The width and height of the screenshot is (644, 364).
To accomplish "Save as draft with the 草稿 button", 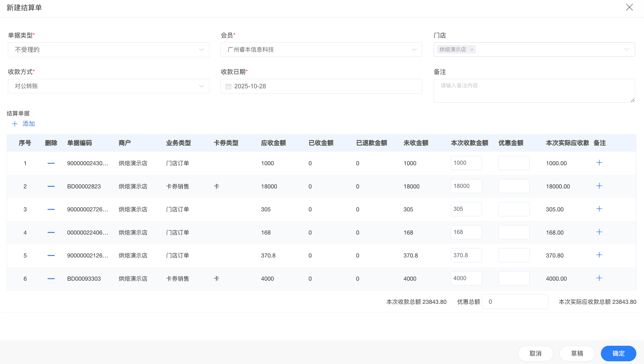I will click(x=577, y=353).
